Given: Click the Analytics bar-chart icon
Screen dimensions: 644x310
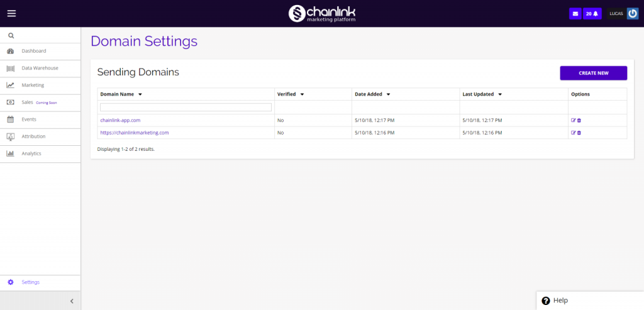Looking at the screenshot, I should [11, 153].
